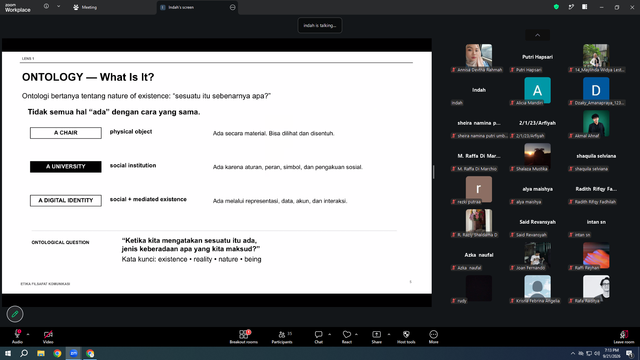Start camera with the Video button
The height and width of the screenshot is (360, 640).
[x=48, y=336]
